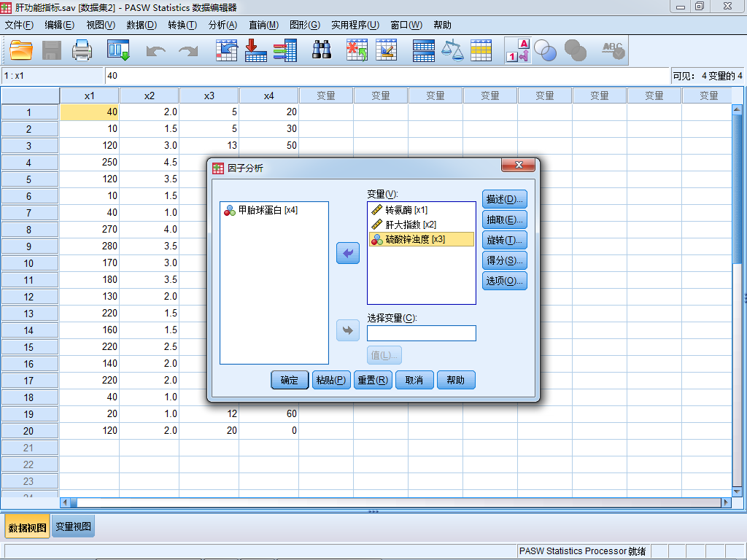
Task: Open the 帮助 menu in menu bar
Action: (x=442, y=26)
